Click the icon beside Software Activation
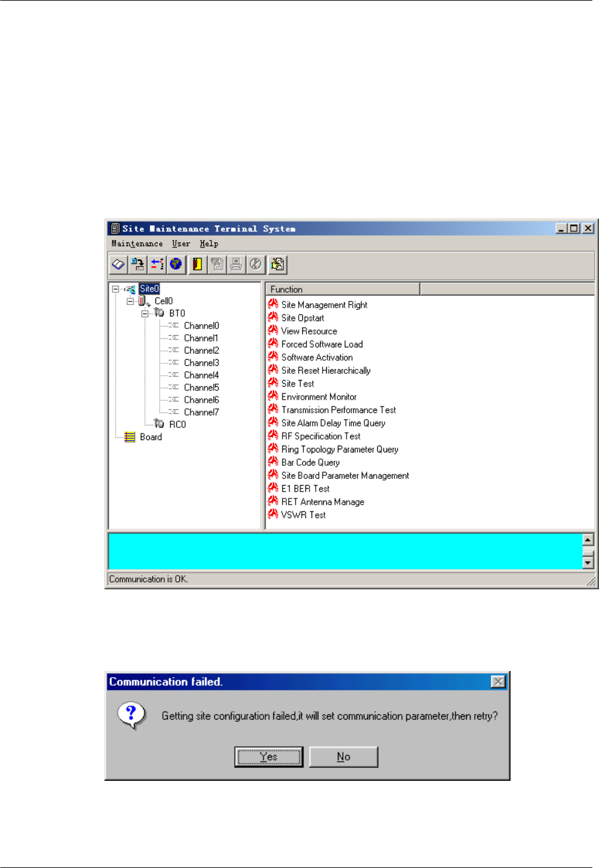 pos(273,357)
